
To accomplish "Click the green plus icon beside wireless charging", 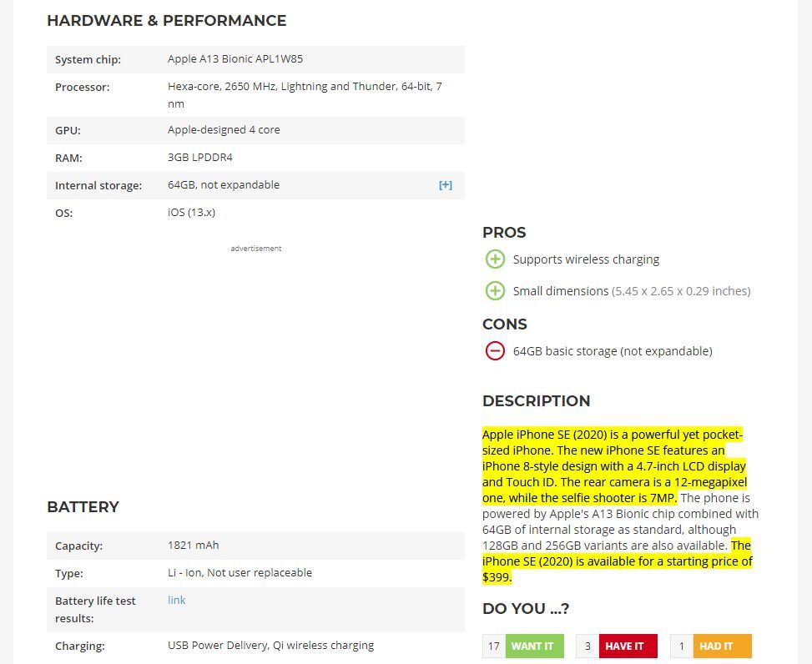I will pos(495,259).
